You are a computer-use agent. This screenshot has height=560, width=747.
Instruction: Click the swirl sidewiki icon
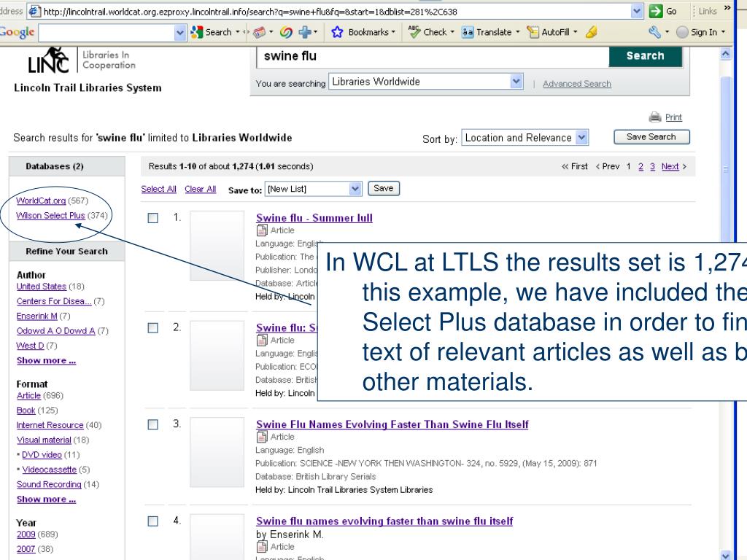pyautogui.click(x=286, y=32)
